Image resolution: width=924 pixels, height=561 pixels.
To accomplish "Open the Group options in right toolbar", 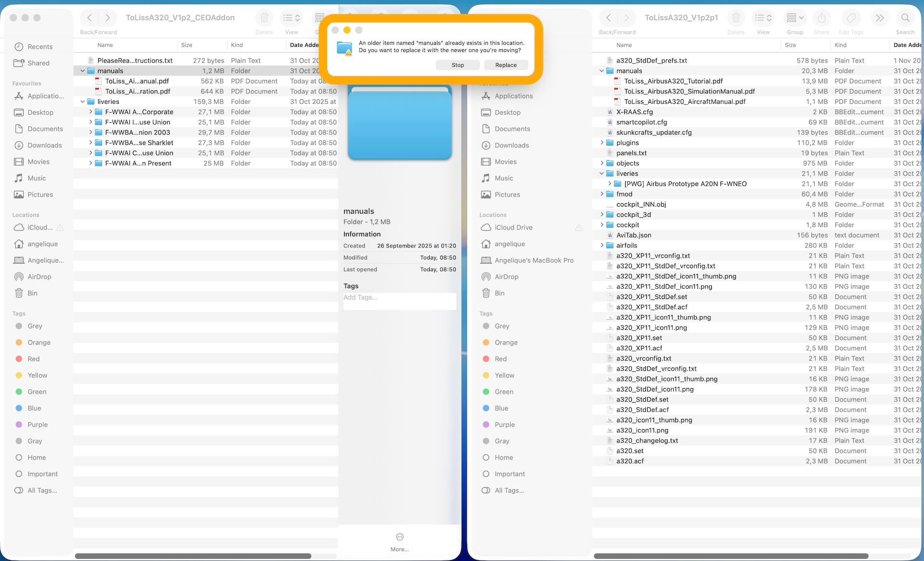I will tap(795, 18).
